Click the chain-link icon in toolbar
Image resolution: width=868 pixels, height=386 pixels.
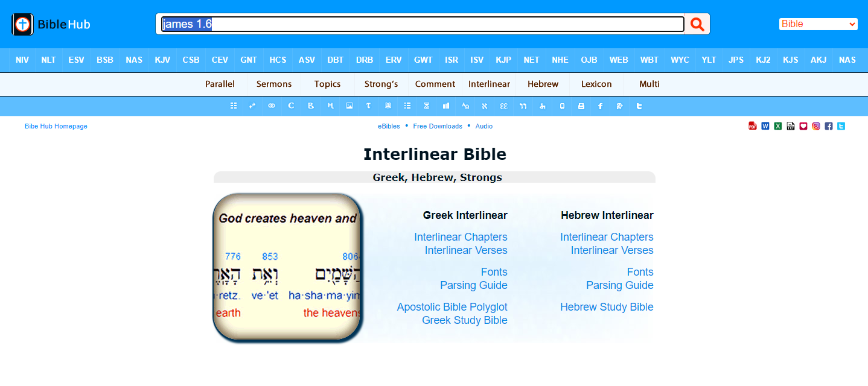pyautogui.click(x=272, y=106)
